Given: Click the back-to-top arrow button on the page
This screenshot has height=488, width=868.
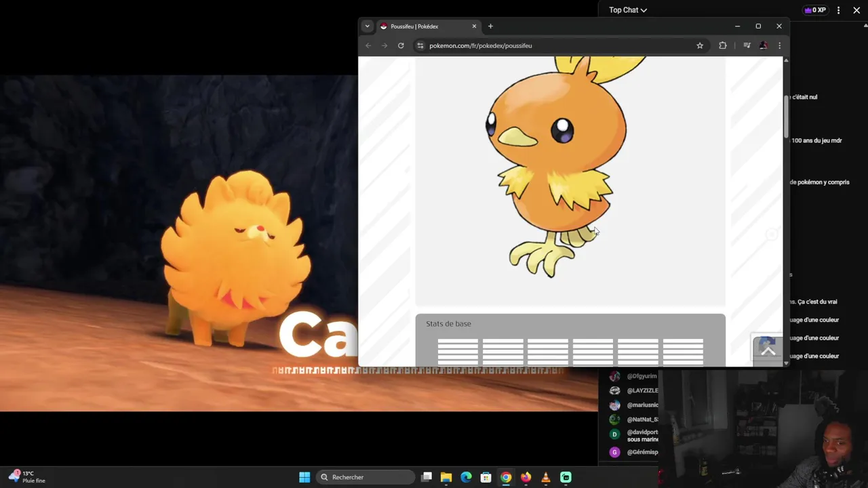Looking at the screenshot, I should coord(767,350).
